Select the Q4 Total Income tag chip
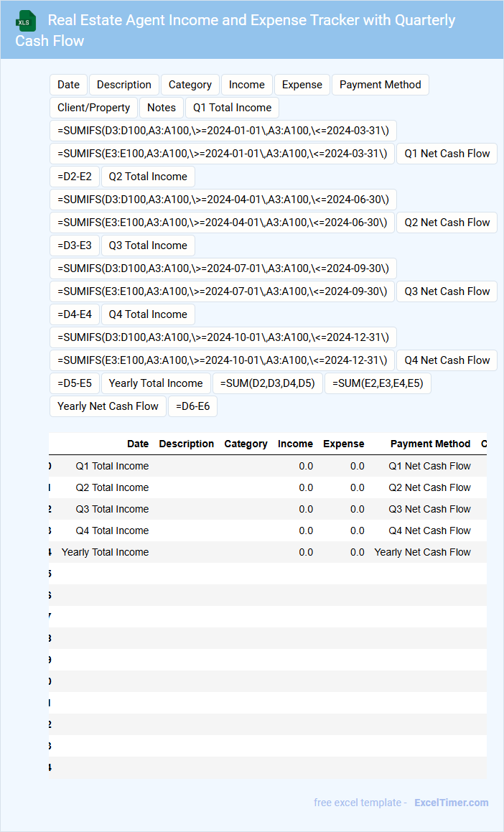The height and width of the screenshot is (832, 504). 148,314
